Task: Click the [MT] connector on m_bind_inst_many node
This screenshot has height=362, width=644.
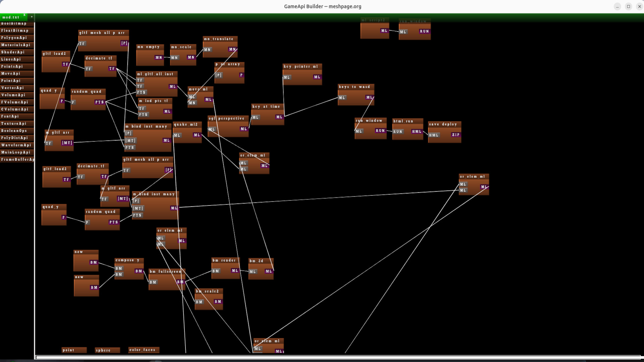Action: 130,140
